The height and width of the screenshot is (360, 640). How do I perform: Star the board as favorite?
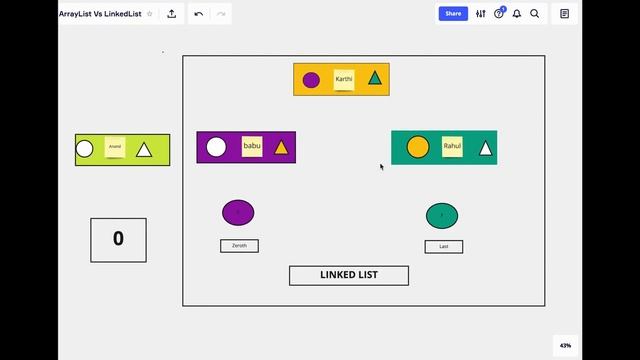149,14
